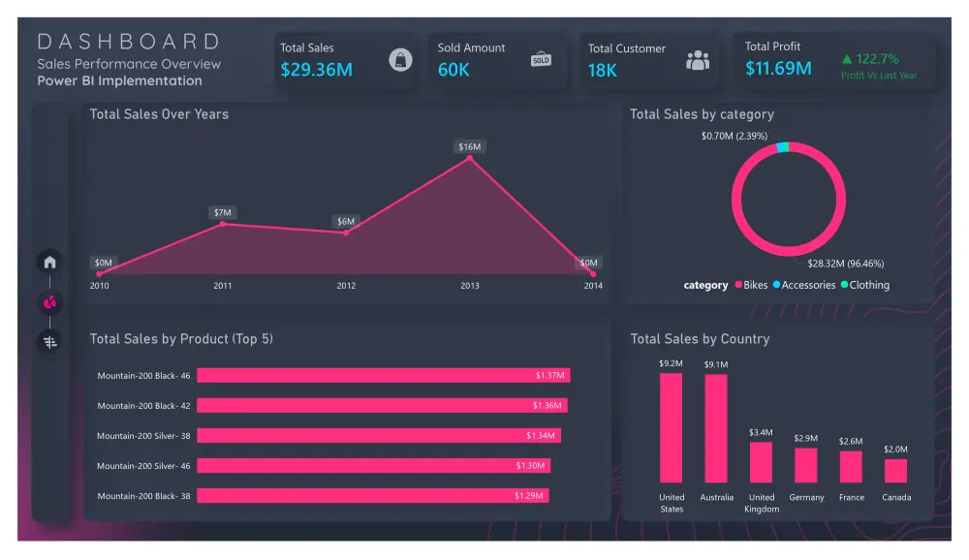
Task: Select the Germany column
Action: 806,465
